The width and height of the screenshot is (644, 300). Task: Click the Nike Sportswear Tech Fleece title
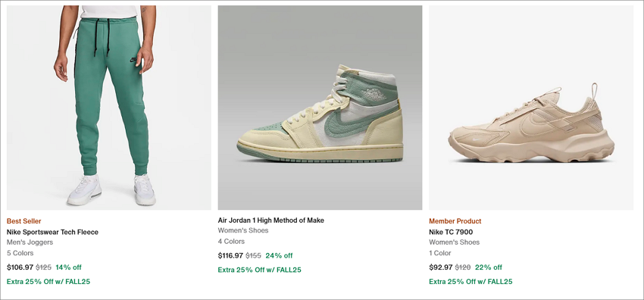click(x=52, y=233)
